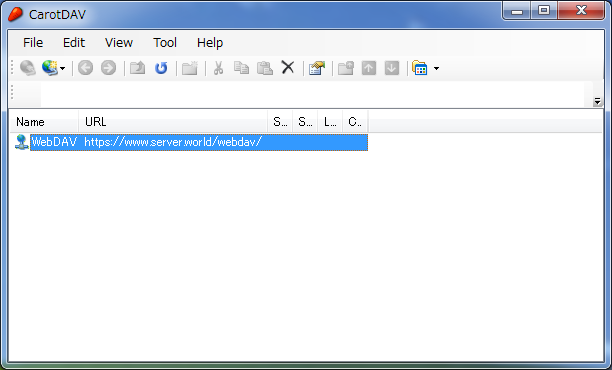Close the CarotDAV window
The height and width of the screenshot is (370, 612).
click(x=581, y=11)
